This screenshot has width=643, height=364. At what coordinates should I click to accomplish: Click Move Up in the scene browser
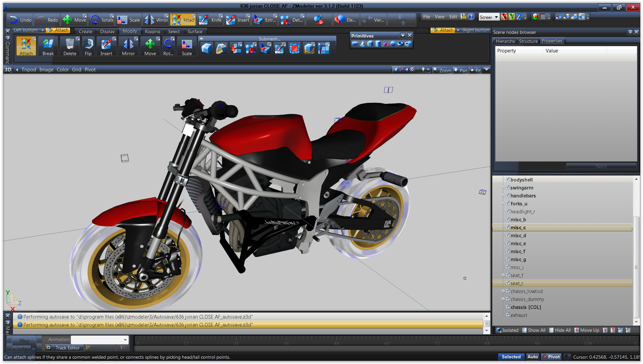coord(587,330)
